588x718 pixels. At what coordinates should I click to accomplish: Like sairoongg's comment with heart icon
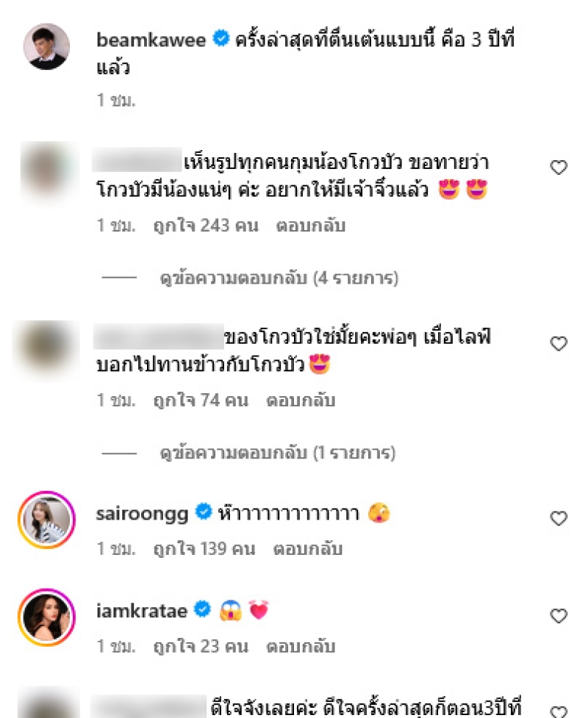559,519
